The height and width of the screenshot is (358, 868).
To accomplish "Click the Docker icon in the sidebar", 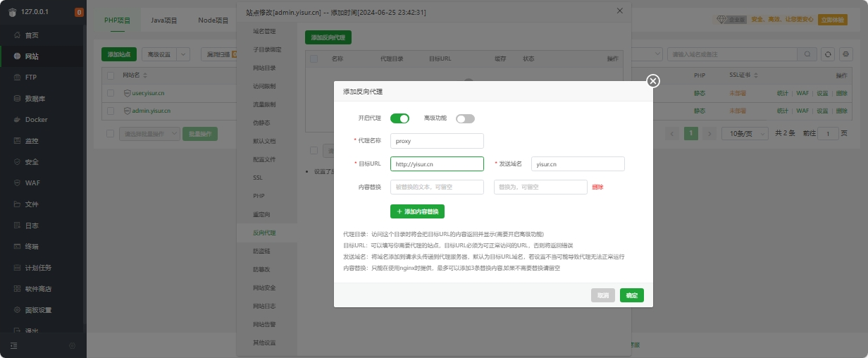I will [x=17, y=120].
